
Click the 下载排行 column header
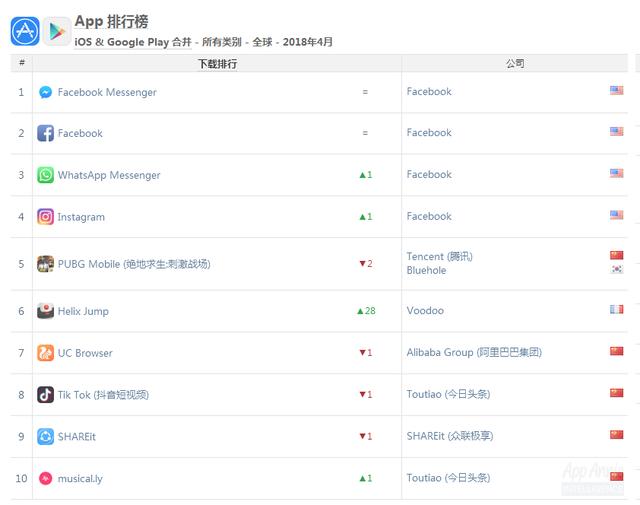point(217,63)
